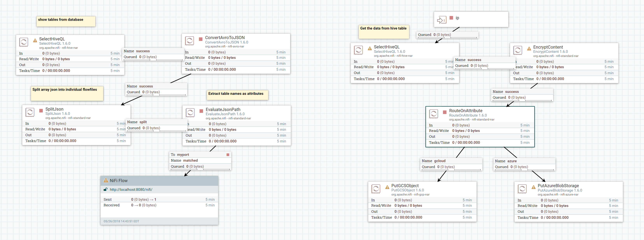Select the 'gcloud' connection queue box
This screenshot has width=644, height=240.
coord(451,164)
